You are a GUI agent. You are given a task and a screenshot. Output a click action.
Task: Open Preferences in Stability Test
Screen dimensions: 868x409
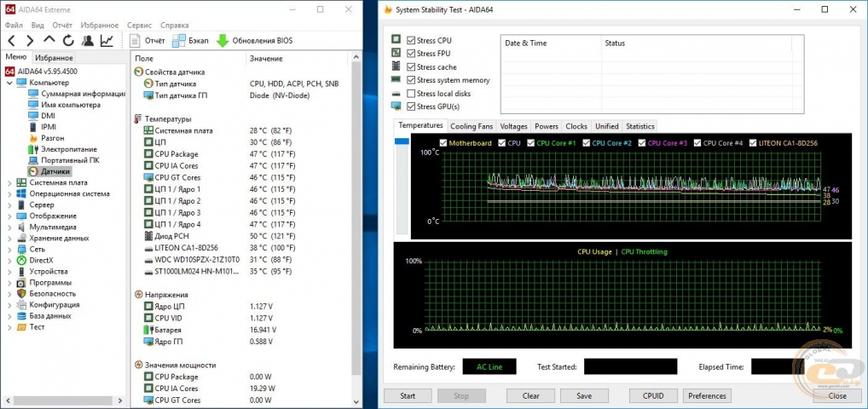(x=708, y=395)
